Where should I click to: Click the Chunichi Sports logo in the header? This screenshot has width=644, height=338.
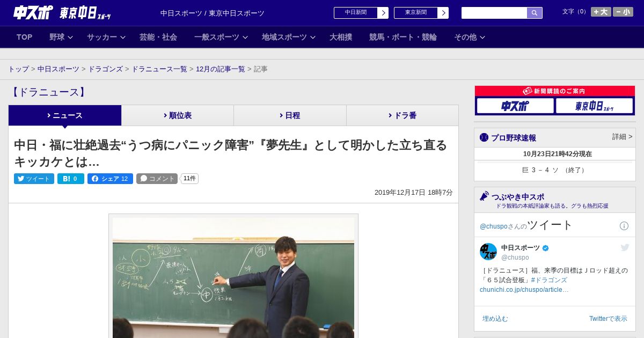pyautogui.click(x=33, y=12)
